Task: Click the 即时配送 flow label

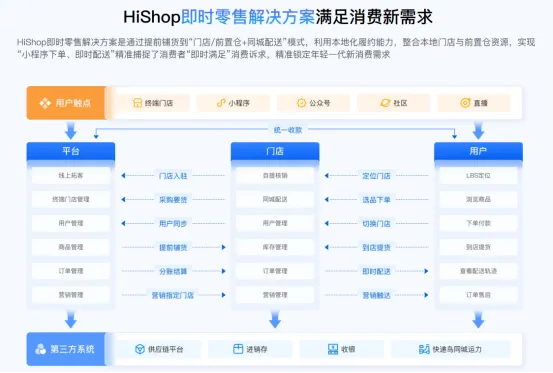Action: pyautogui.click(x=376, y=271)
